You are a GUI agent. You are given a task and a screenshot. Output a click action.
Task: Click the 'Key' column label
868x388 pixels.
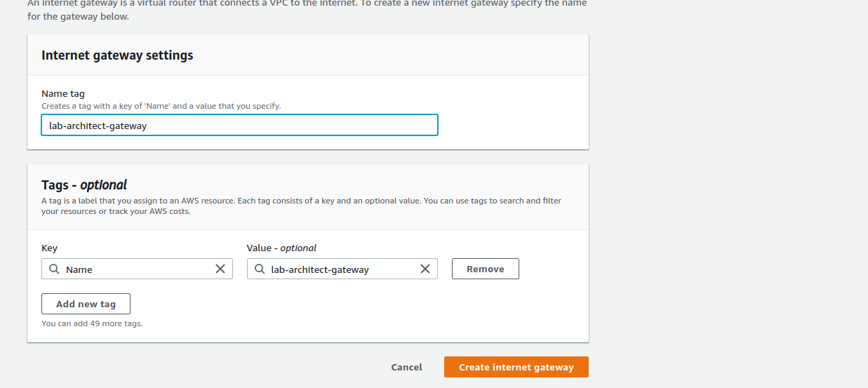(49, 248)
